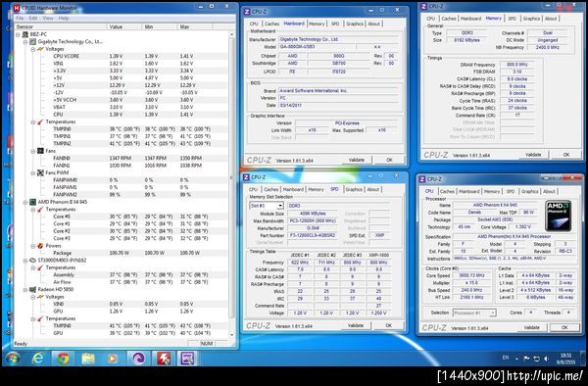
Task: Click the CPU chip icon beside AMD Phenom II X4 945 in HWMonitor
Action: (x=32, y=202)
